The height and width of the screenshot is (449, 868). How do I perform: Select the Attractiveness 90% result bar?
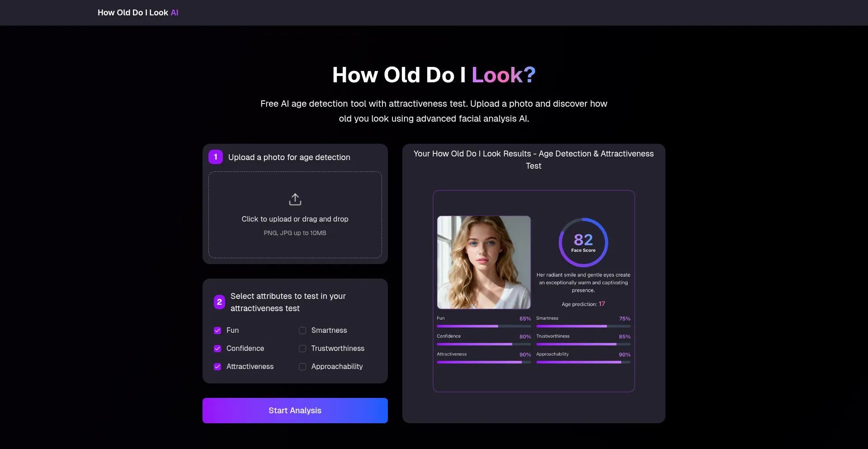pyautogui.click(x=484, y=362)
